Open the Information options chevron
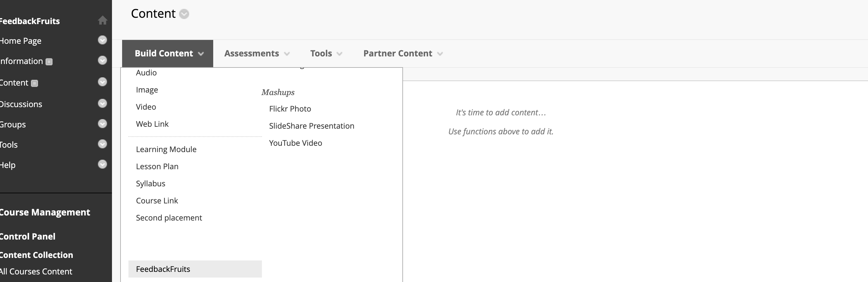 pyautogui.click(x=102, y=61)
